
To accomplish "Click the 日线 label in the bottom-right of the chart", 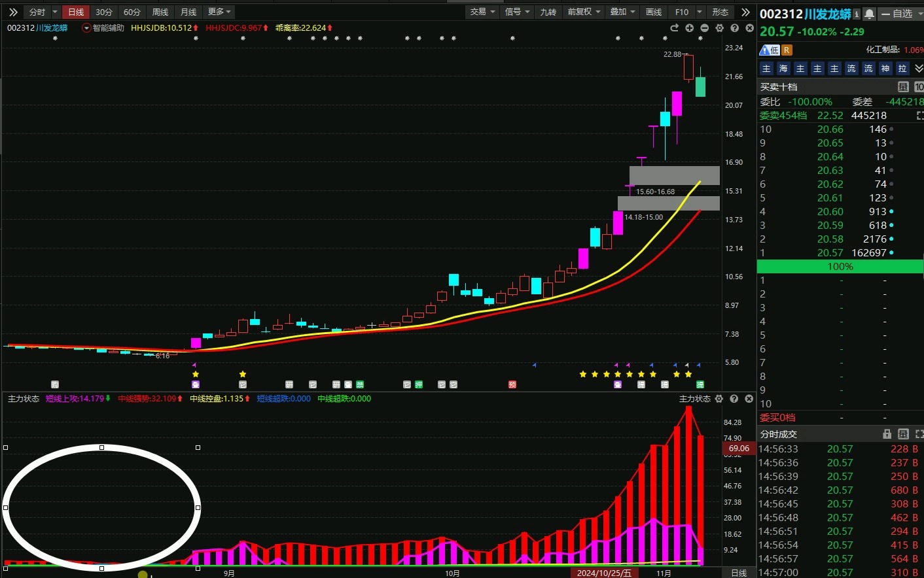I will [739, 573].
